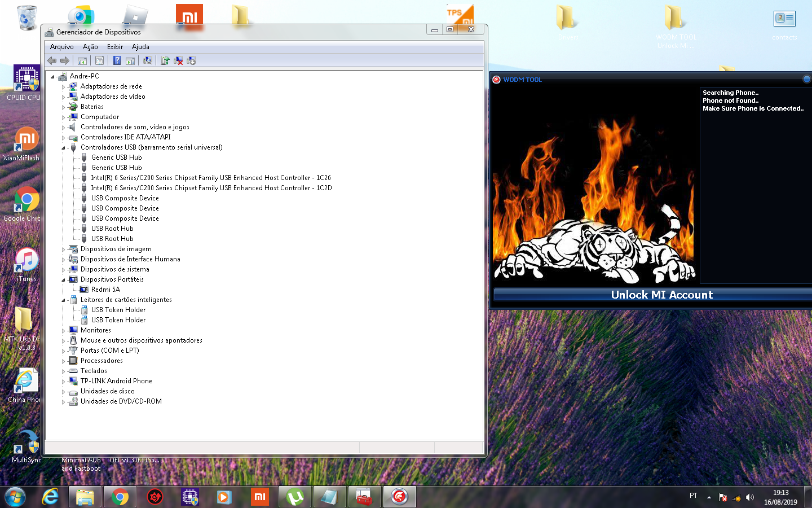Open the XiaoMiFlash desktop shortcut
Image resolution: width=812 pixels, height=508 pixels.
26,143
